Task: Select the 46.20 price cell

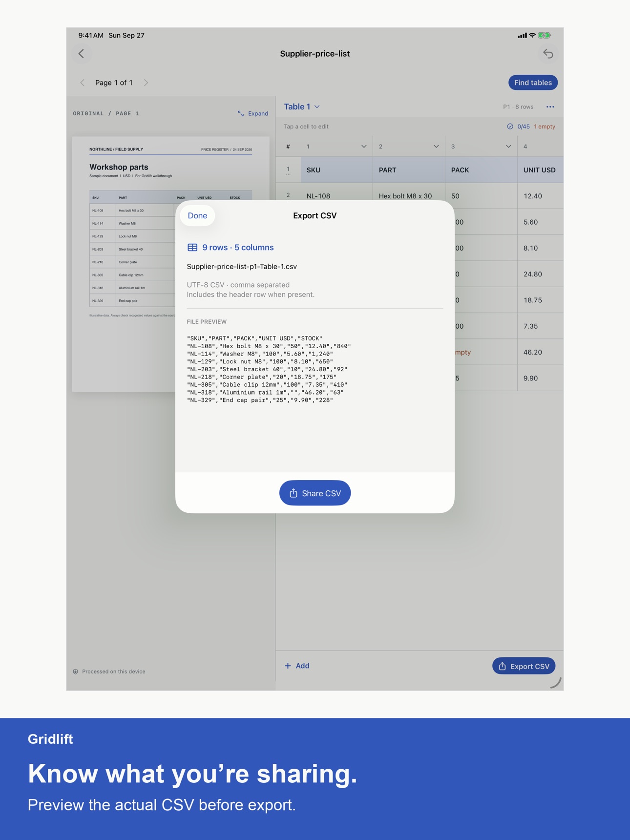Action: 540,352
